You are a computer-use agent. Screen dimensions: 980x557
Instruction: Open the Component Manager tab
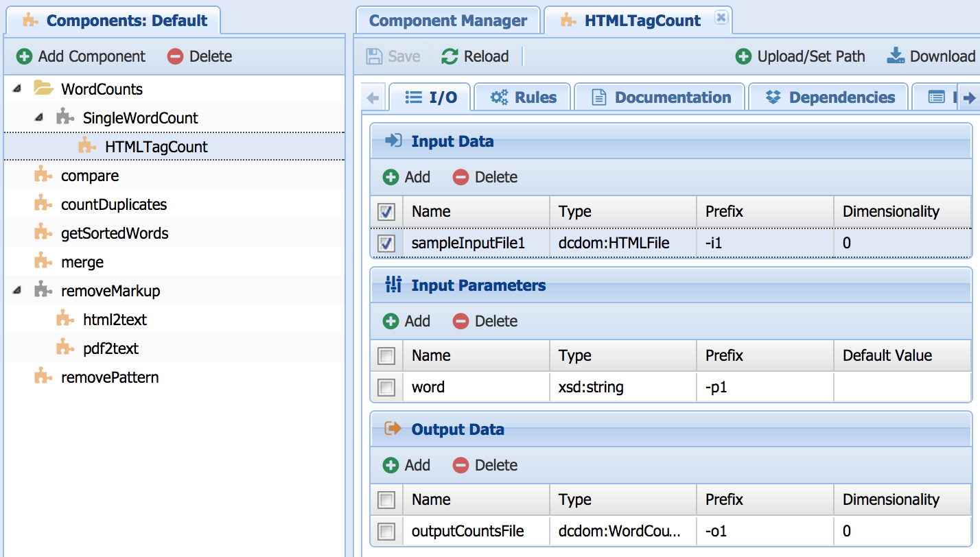coord(448,21)
